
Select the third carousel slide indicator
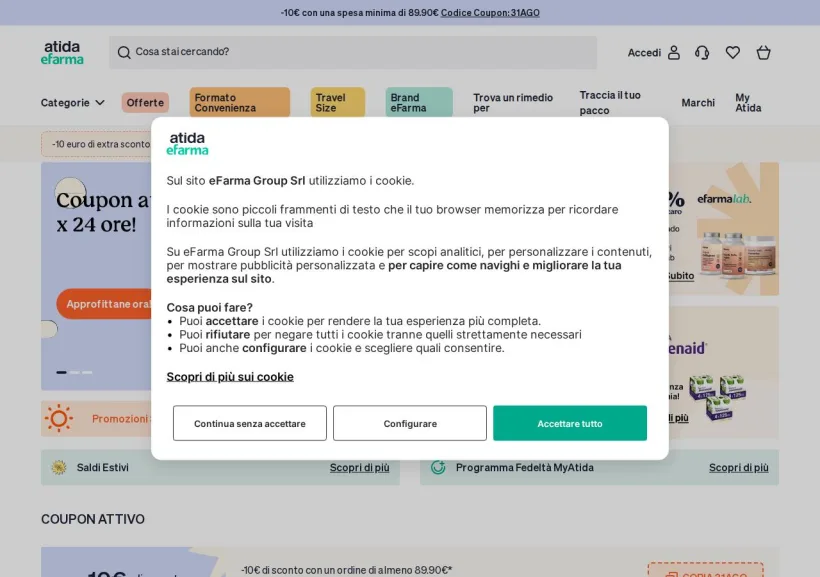coord(87,372)
